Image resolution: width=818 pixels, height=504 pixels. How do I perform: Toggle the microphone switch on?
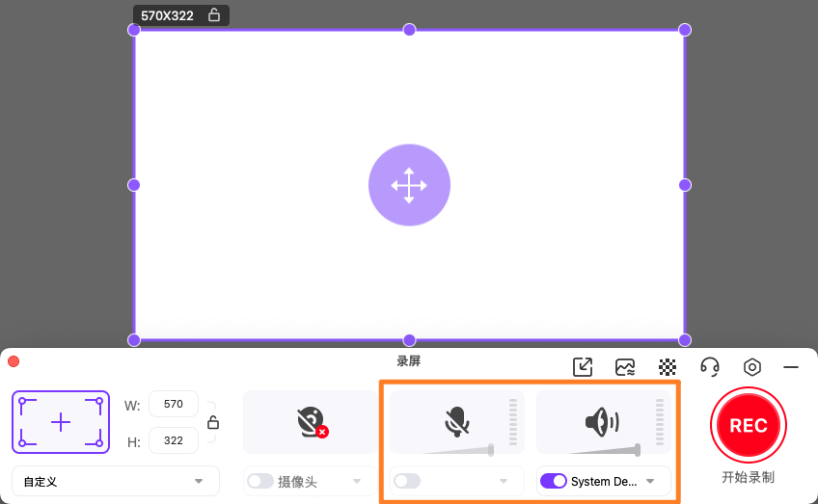[407, 481]
